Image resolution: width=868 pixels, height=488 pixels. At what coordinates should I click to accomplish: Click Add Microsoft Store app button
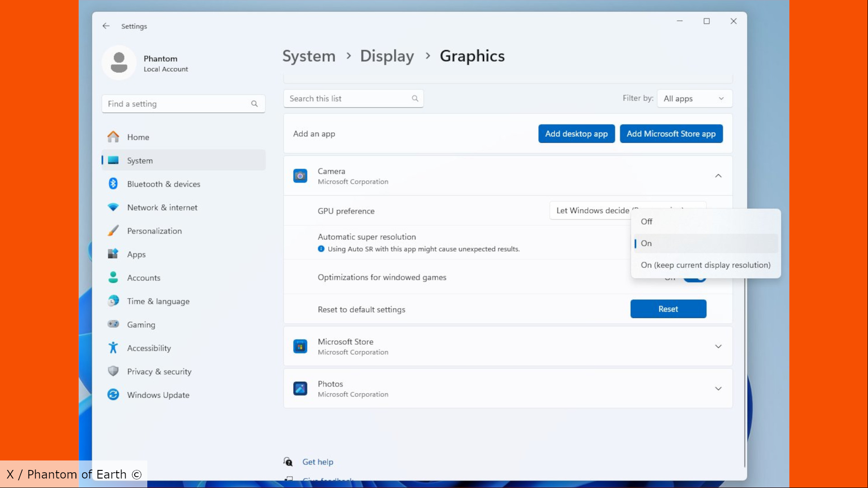coord(671,134)
